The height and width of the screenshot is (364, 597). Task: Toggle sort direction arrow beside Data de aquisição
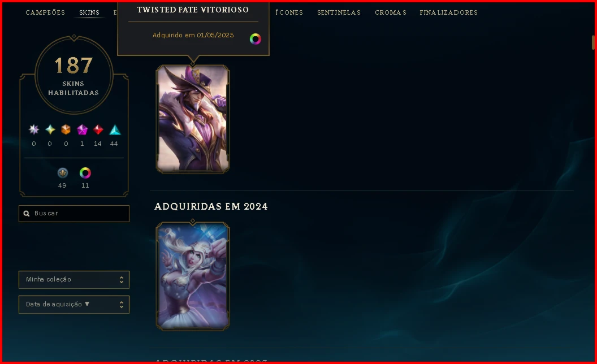coord(87,304)
